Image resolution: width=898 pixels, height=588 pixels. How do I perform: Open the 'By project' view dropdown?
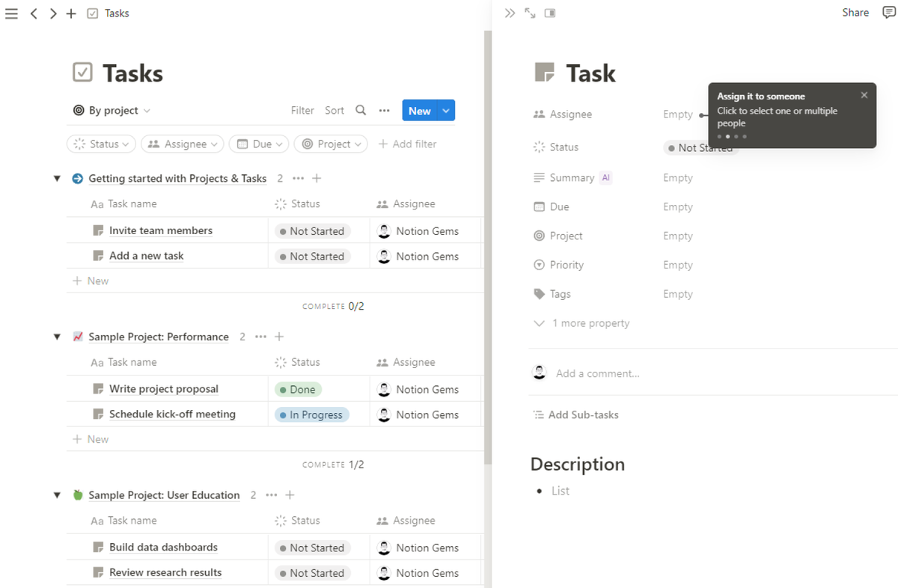112,110
